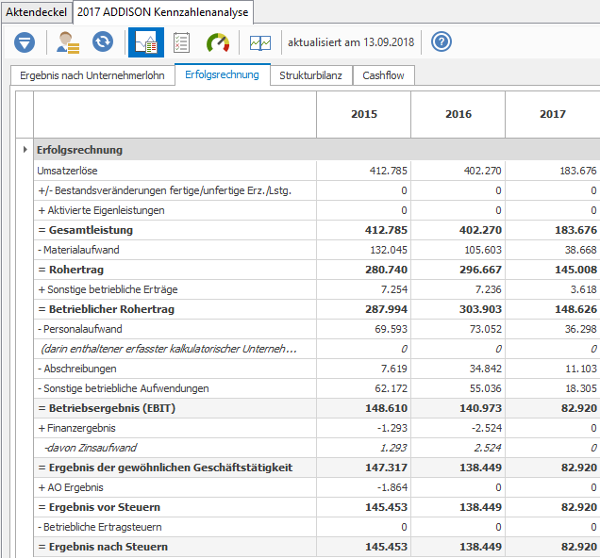600x558 pixels.
Task: Open the checklist icon in toolbar
Action: coord(181,42)
